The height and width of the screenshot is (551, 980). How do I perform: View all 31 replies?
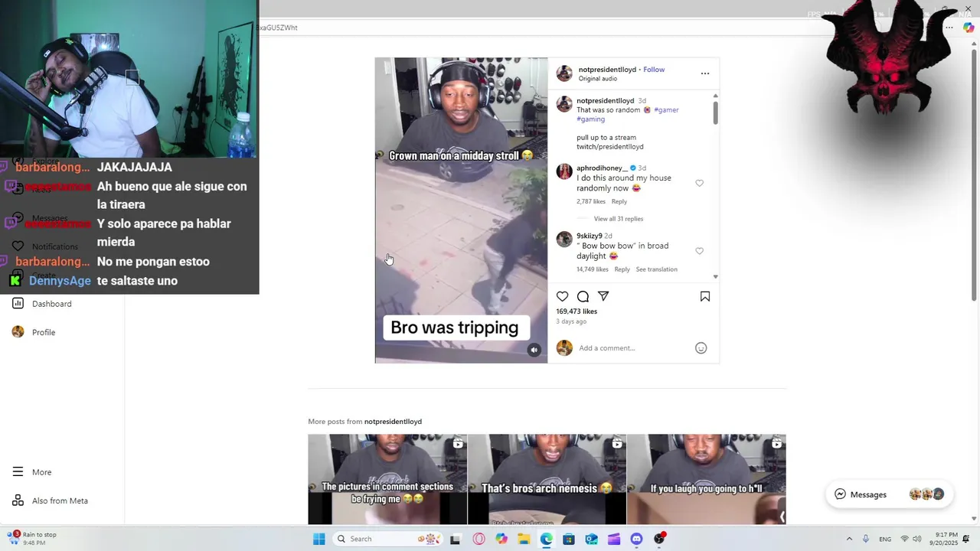(x=619, y=219)
